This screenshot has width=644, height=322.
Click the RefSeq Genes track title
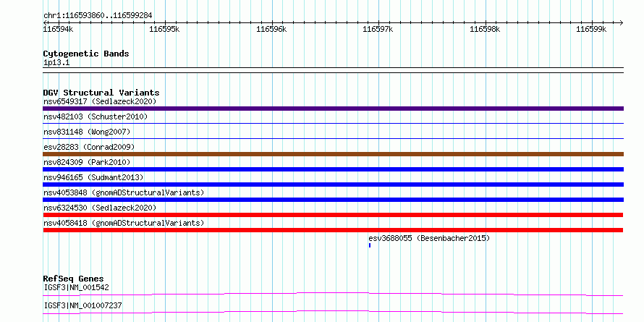(73, 279)
